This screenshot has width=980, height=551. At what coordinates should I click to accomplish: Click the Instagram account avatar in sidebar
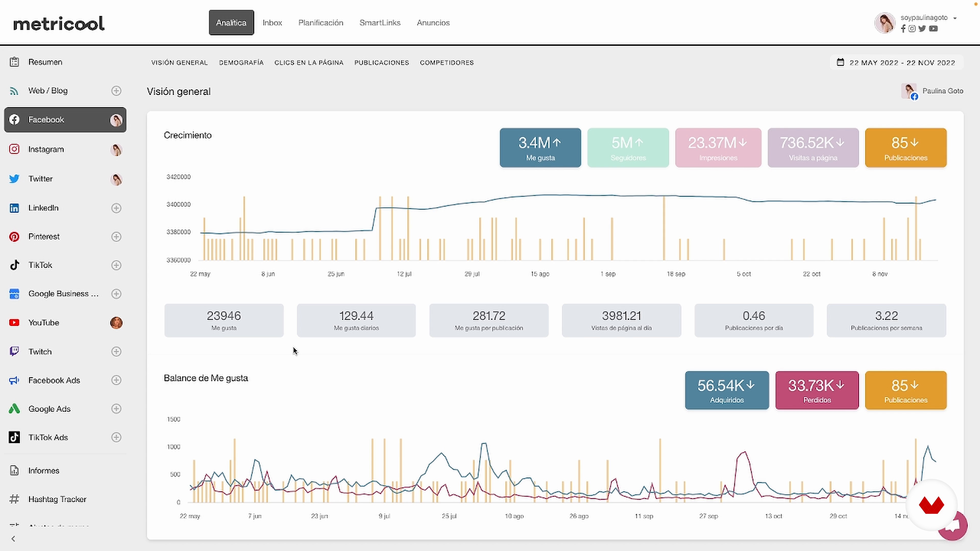pos(116,150)
